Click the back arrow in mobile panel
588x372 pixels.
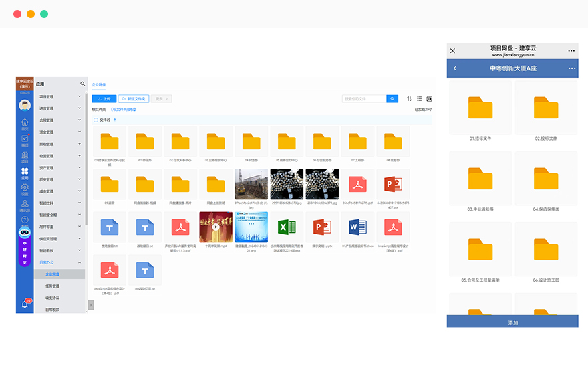pos(455,68)
